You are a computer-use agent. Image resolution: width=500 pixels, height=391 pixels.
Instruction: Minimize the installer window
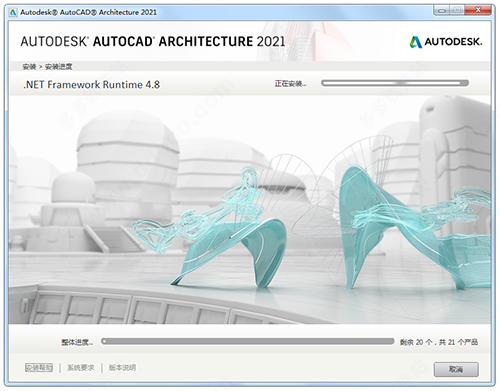[x=442, y=11]
